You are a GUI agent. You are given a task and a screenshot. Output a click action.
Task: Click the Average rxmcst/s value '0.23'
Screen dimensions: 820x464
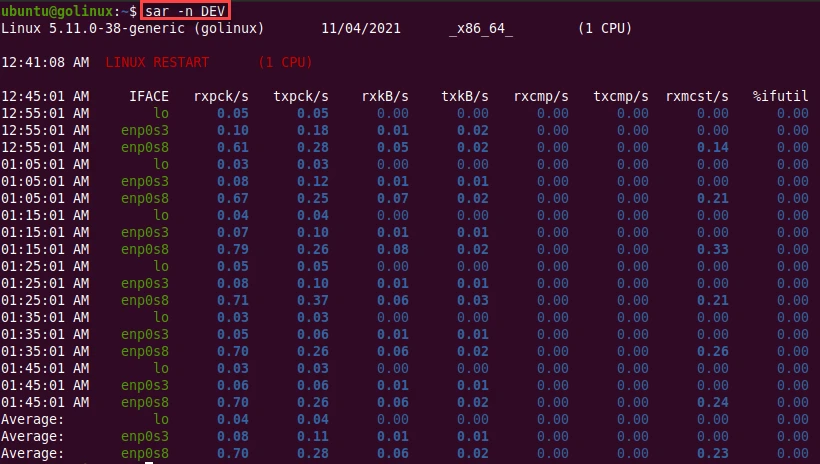(x=713, y=453)
